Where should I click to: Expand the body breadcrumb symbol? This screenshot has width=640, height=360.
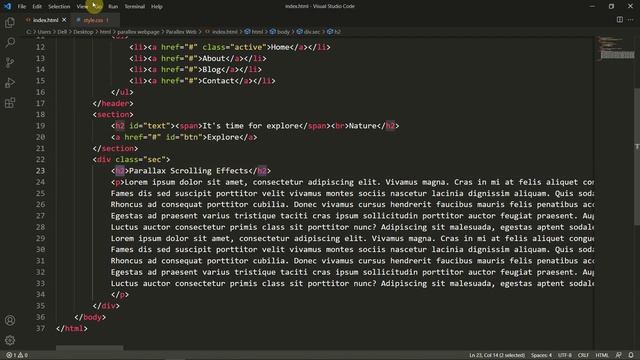point(280,31)
